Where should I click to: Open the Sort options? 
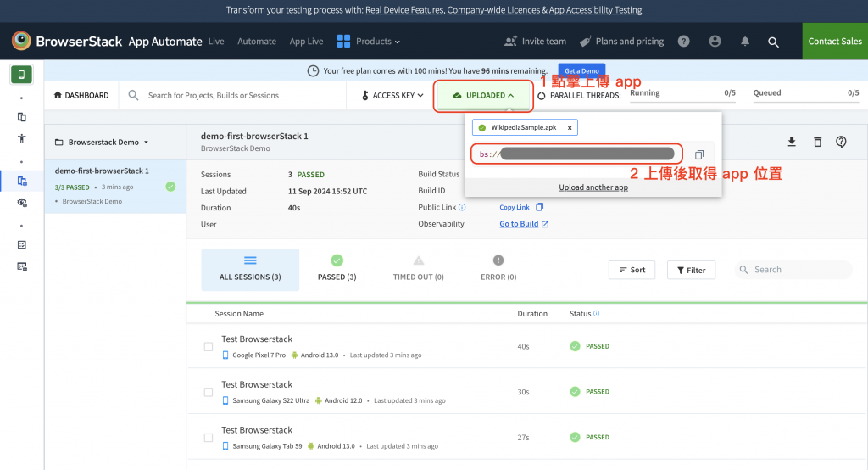pyautogui.click(x=632, y=270)
